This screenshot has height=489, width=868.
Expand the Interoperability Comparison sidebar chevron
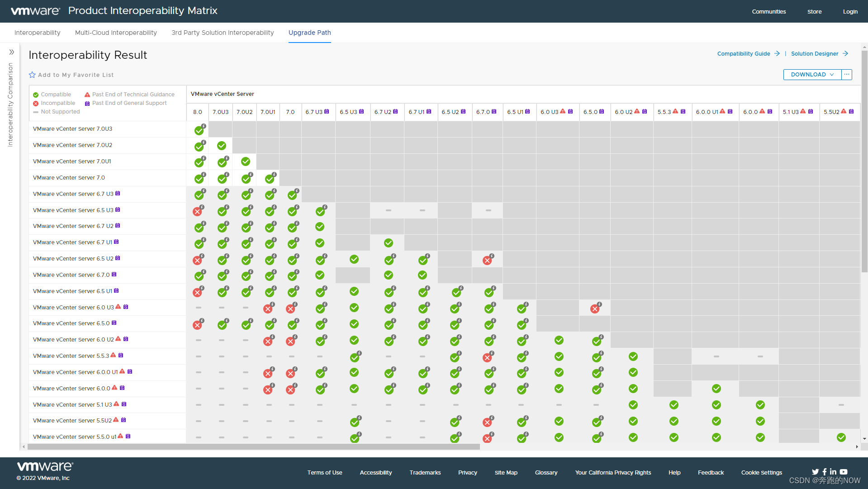(x=12, y=52)
